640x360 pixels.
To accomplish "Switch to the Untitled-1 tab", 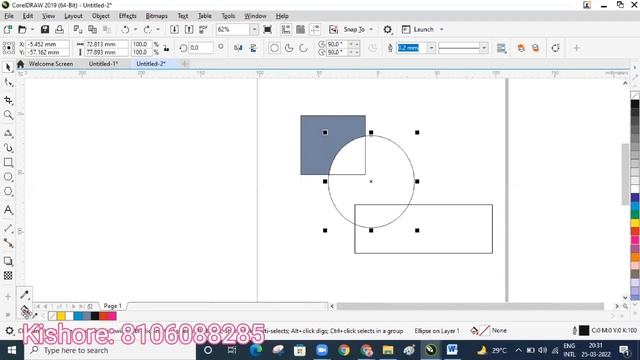I will point(103,64).
